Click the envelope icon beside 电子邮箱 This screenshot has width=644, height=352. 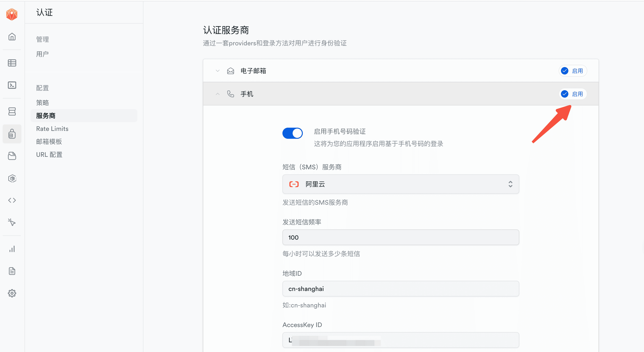[x=230, y=71]
